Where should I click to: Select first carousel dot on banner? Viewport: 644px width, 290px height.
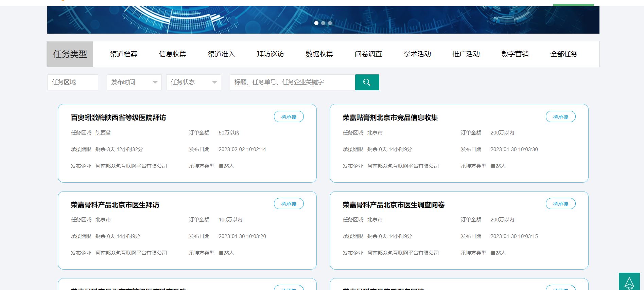(x=316, y=23)
